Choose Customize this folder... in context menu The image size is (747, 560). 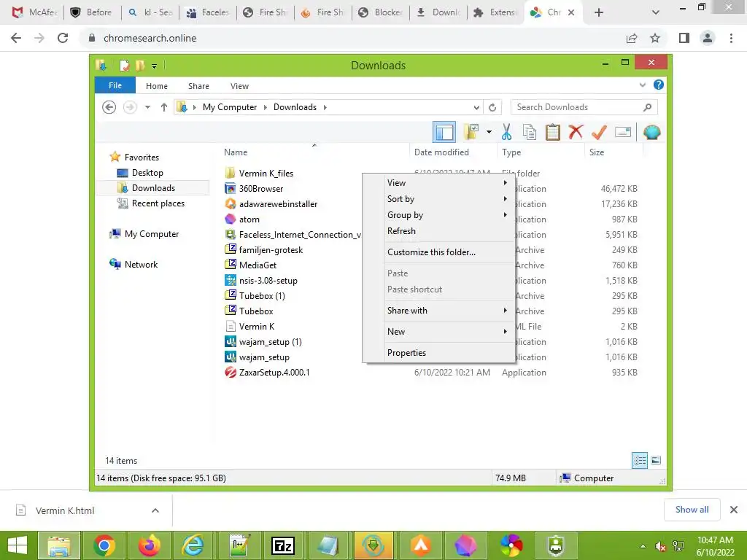(x=447, y=252)
